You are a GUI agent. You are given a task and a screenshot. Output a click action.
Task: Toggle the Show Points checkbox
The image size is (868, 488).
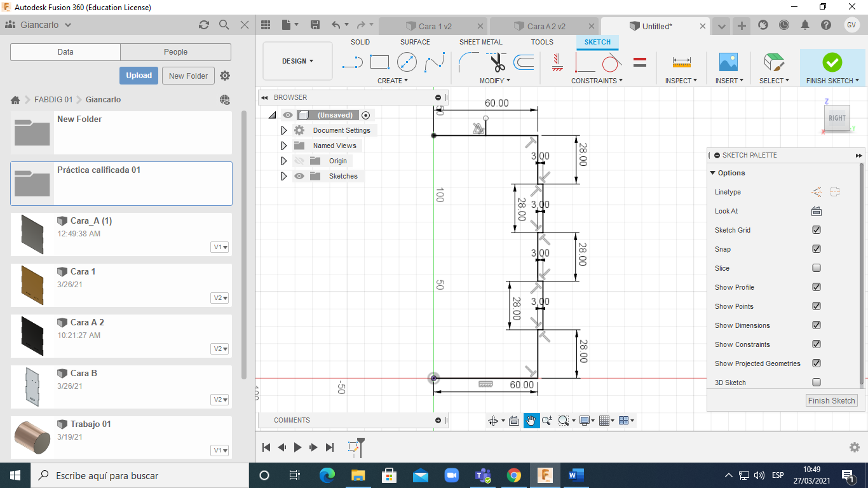coord(817,306)
